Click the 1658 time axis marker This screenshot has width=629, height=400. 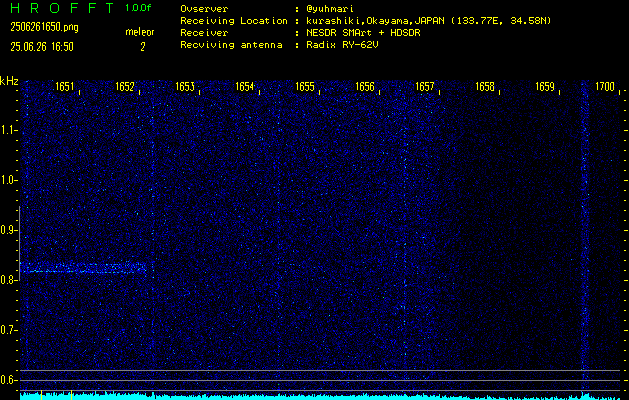pyautogui.click(x=485, y=86)
